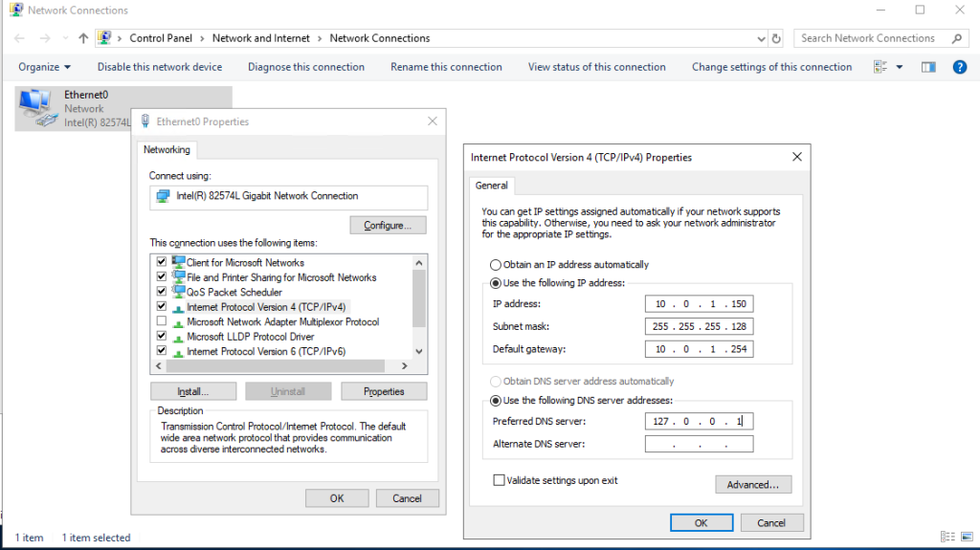Click the refresh icon beside the address bar
Viewport: 980px width, 550px height.
click(776, 38)
